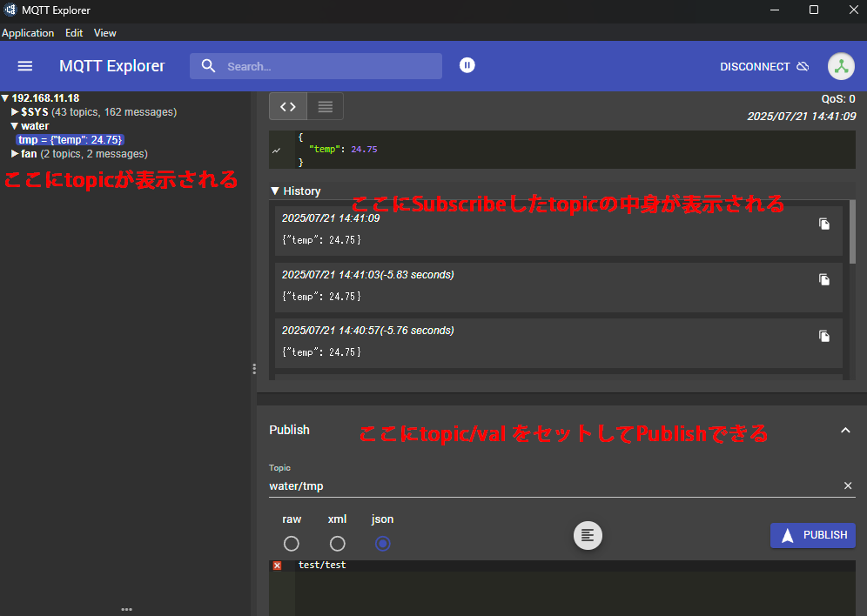Click the MQTT Explorer app icon in the title bar
The image size is (867, 616).
tap(10, 10)
